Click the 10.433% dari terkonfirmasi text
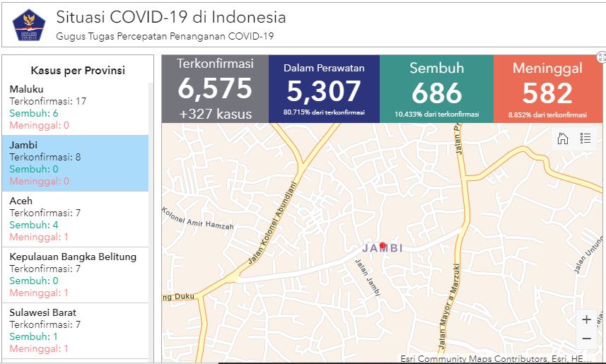 coord(437,114)
